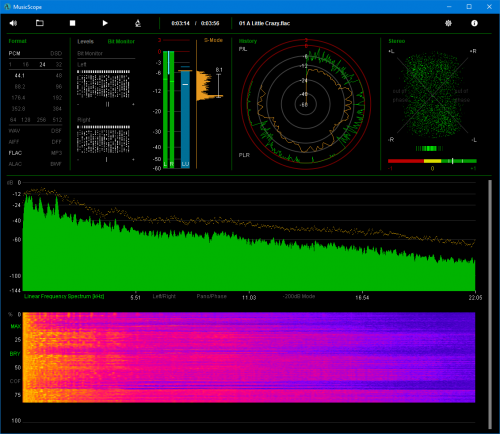The image size is (500, 434).
Task: Click the History panel label
Action: (248, 41)
